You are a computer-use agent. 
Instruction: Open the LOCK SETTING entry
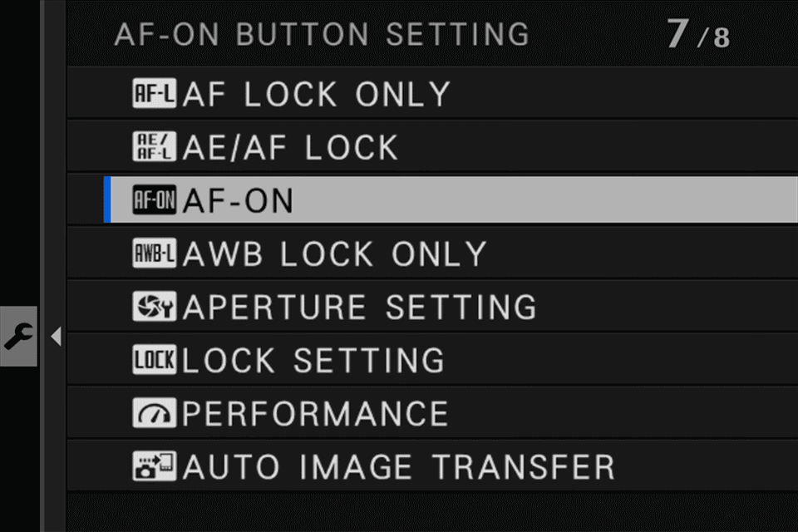tap(313, 361)
